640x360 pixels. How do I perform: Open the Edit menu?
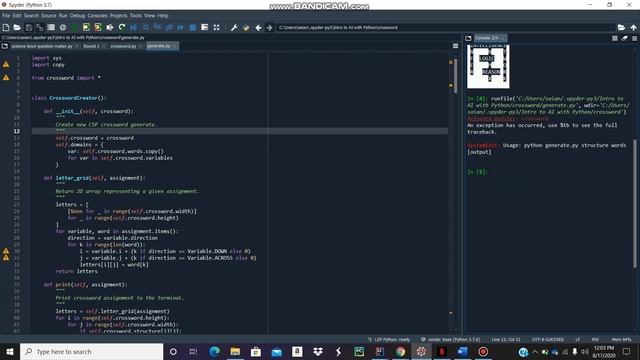17,16
